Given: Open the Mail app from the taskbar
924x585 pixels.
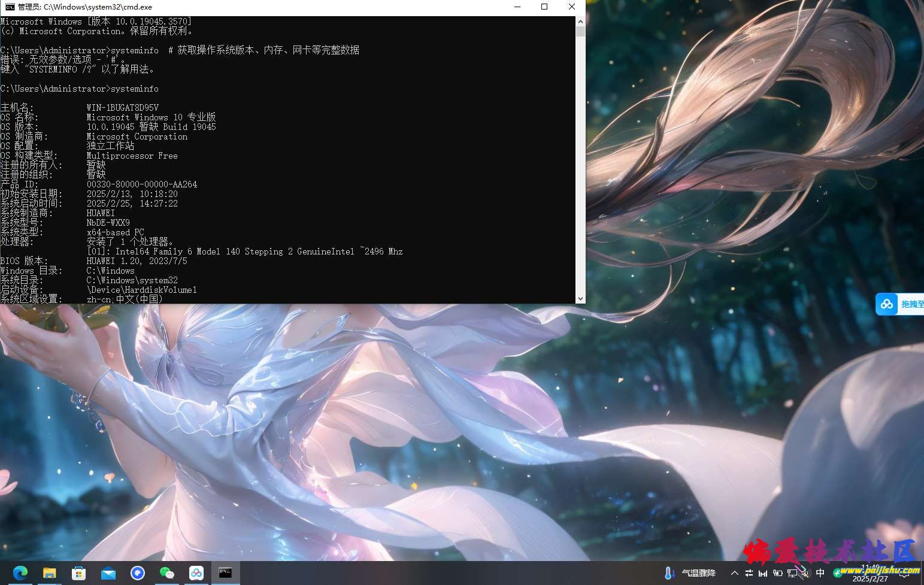Looking at the screenshot, I should coord(108,572).
